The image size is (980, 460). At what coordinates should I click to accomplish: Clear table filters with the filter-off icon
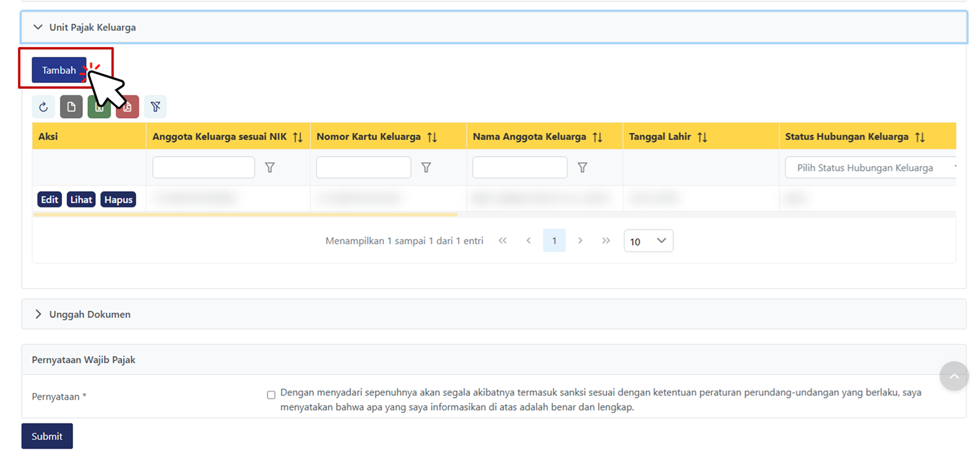[155, 107]
